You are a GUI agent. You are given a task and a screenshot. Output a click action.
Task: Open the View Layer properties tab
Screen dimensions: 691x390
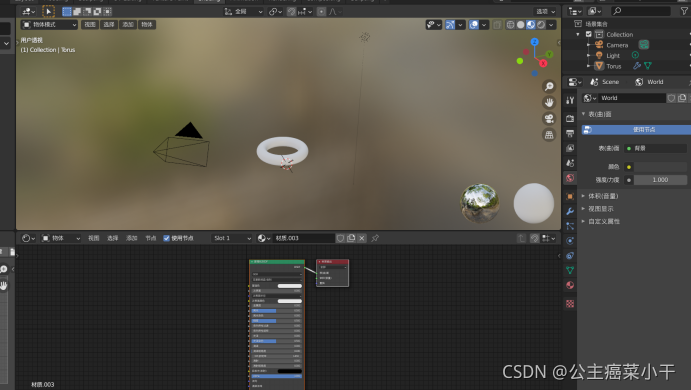[570, 148]
